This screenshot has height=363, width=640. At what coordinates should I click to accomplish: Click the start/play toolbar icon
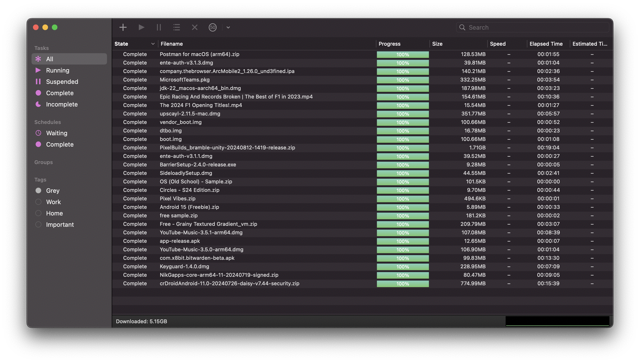coord(141,27)
